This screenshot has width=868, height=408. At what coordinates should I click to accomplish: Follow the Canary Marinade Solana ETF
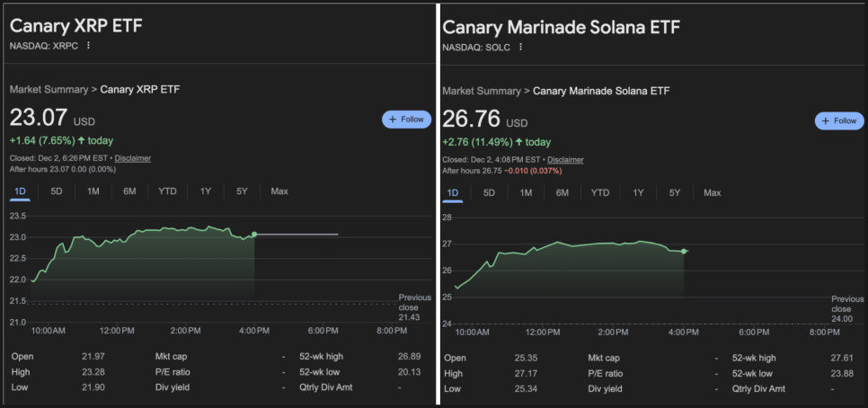click(839, 120)
